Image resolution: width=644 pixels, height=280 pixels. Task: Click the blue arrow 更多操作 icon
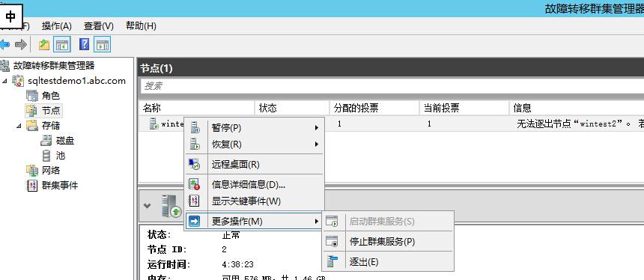(x=194, y=222)
